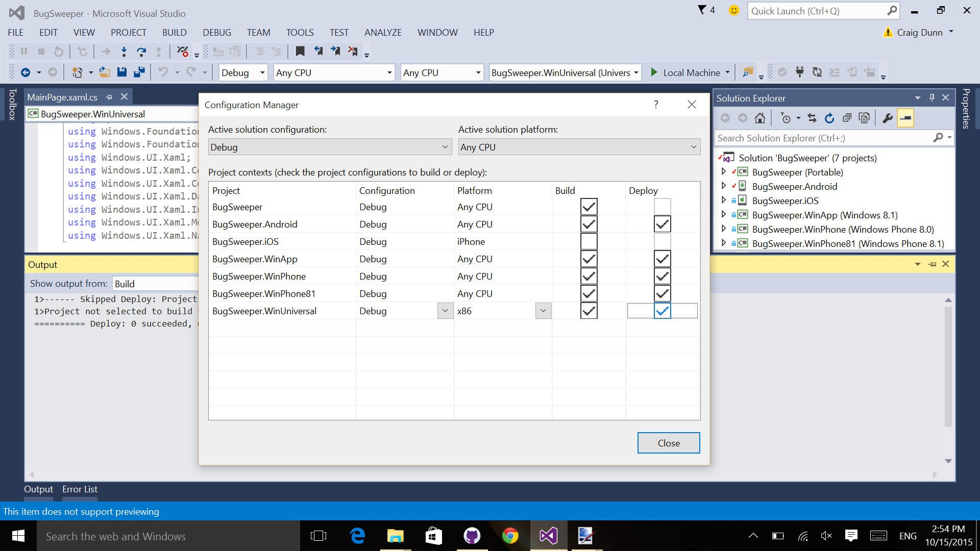Open Microsoft Edge from the taskbar
The image size is (980, 551).
[358, 536]
